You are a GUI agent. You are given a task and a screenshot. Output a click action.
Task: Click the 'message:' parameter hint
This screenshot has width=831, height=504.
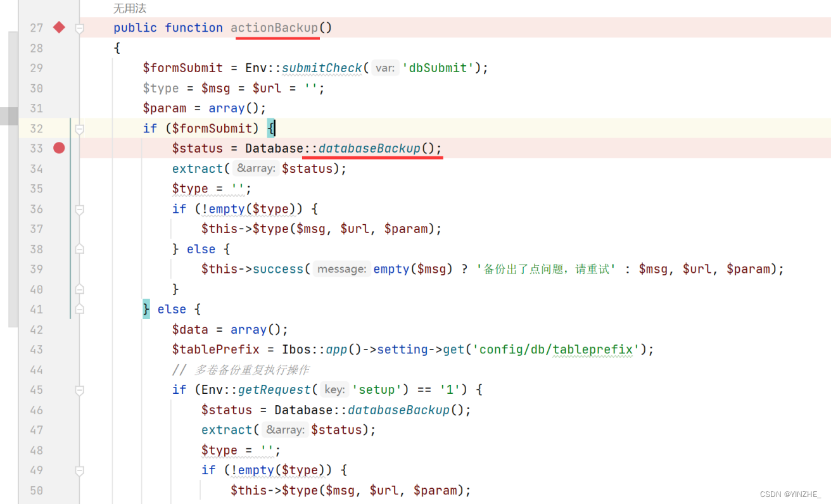coord(342,269)
